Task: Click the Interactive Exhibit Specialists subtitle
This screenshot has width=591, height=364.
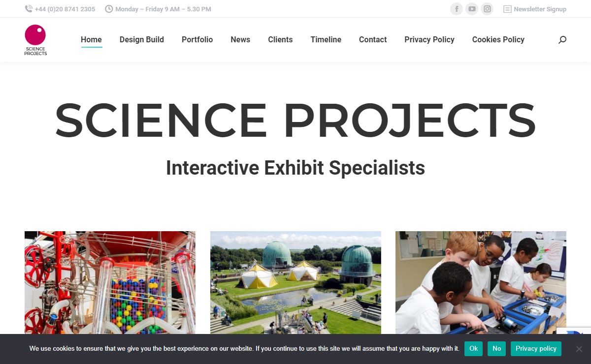Action: 295,168
